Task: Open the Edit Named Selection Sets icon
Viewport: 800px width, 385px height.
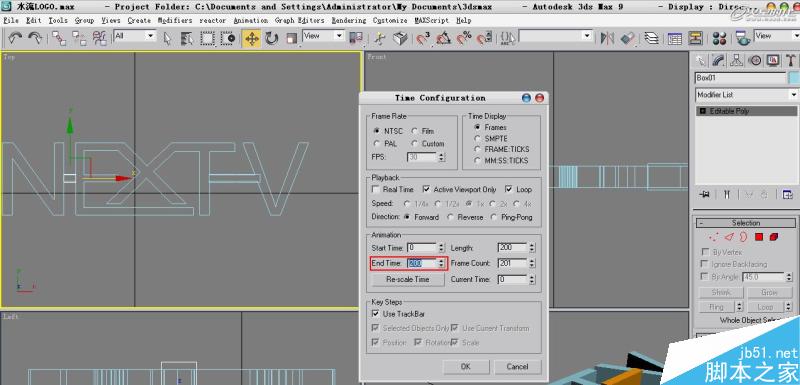Action: 507,38
